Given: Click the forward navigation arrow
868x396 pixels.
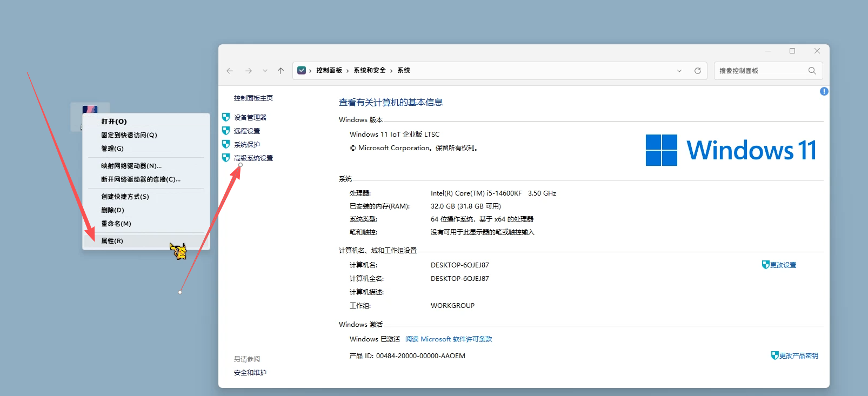Looking at the screenshot, I should coord(248,71).
